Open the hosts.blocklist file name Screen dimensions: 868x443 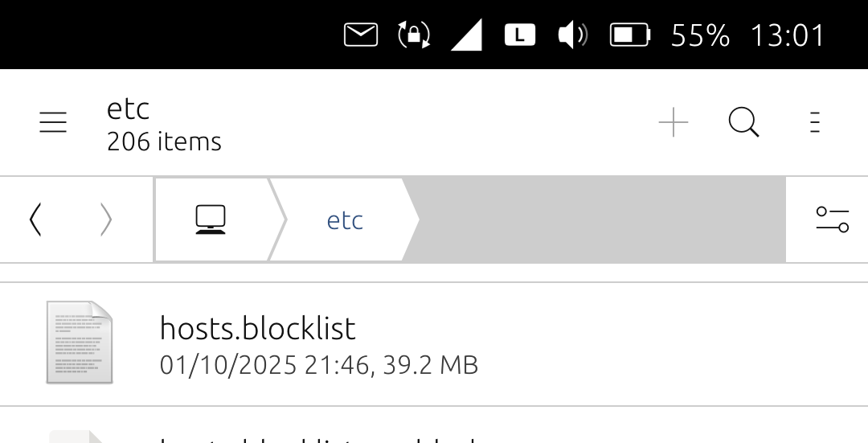[257, 328]
